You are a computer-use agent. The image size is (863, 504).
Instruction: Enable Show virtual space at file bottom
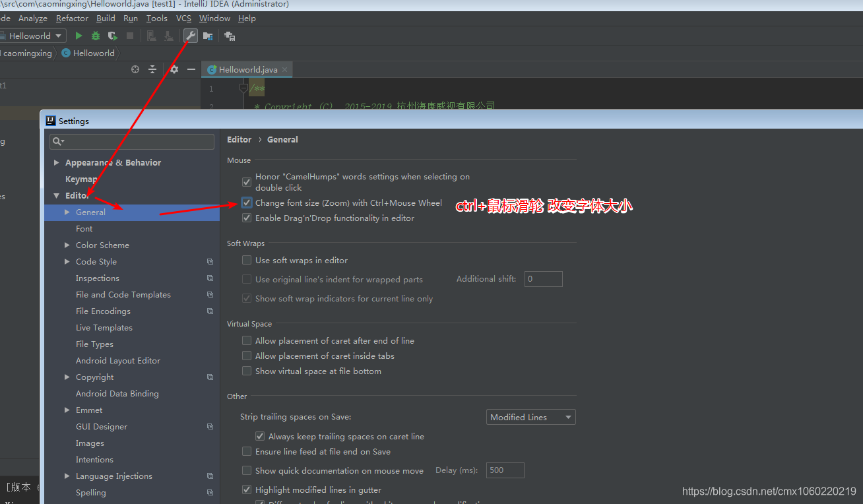coord(247,371)
